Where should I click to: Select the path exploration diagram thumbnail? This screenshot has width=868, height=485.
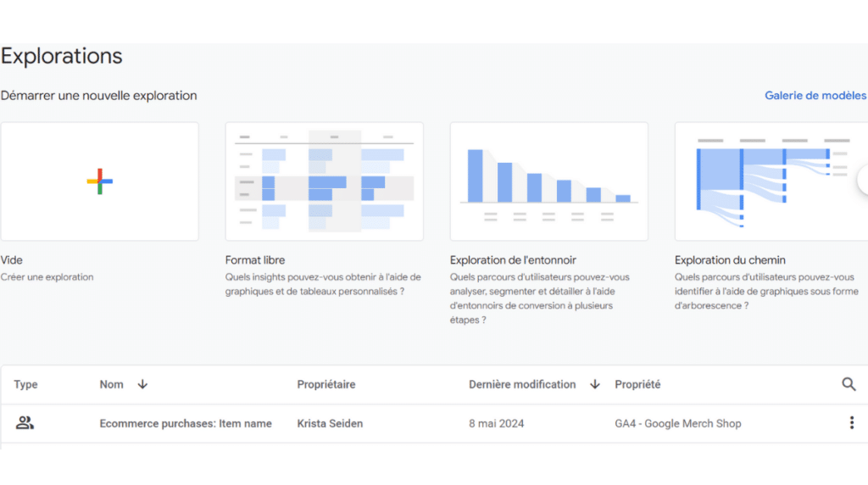pyautogui.click(x=771, y=181)
